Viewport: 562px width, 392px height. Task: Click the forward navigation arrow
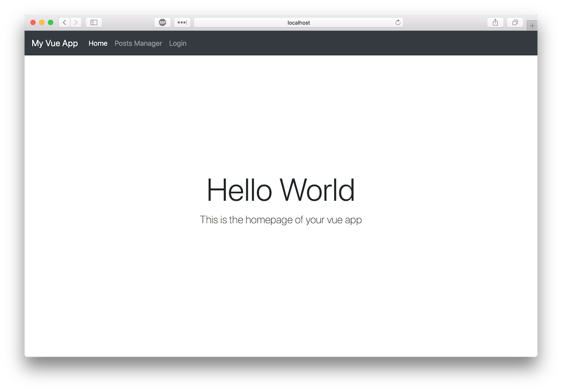76,22
